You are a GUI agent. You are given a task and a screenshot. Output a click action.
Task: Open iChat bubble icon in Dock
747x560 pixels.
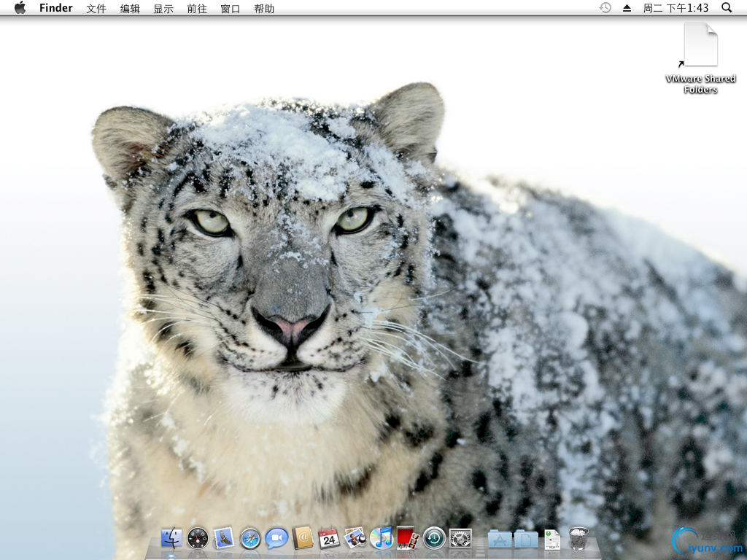tap(276, 539)
